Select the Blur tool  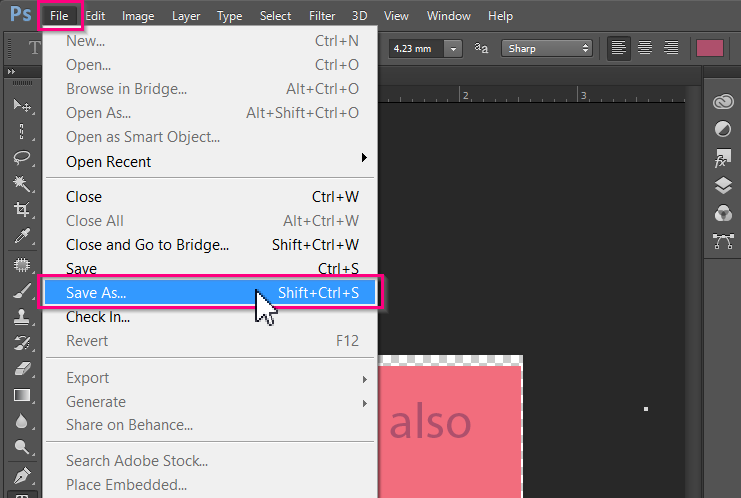[22, 421]
